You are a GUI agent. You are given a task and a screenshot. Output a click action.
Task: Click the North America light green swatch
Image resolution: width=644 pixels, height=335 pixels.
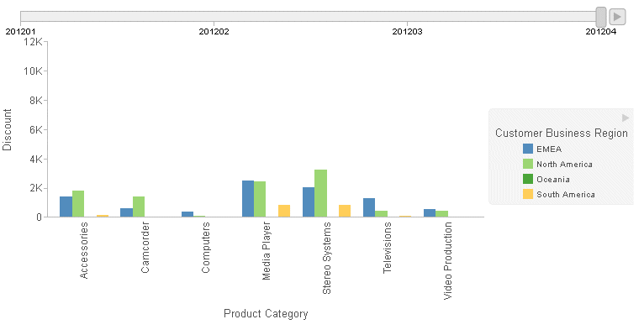click(x=528, y=164)
